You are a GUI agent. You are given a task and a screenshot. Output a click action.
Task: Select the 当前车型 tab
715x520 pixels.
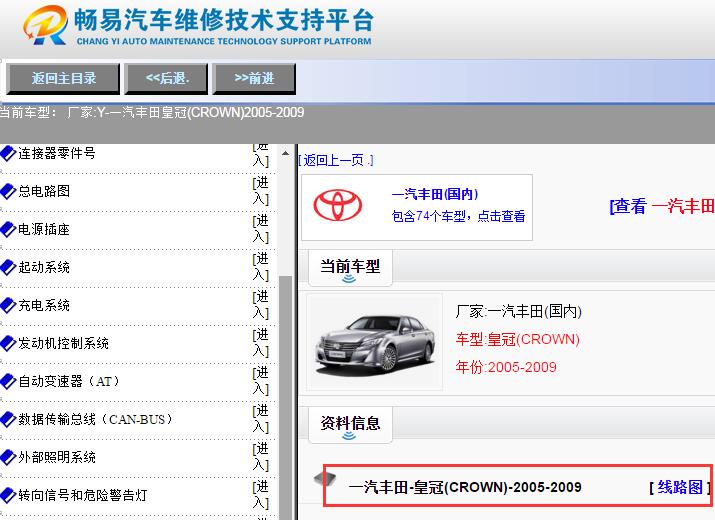(x=350, y=268)
